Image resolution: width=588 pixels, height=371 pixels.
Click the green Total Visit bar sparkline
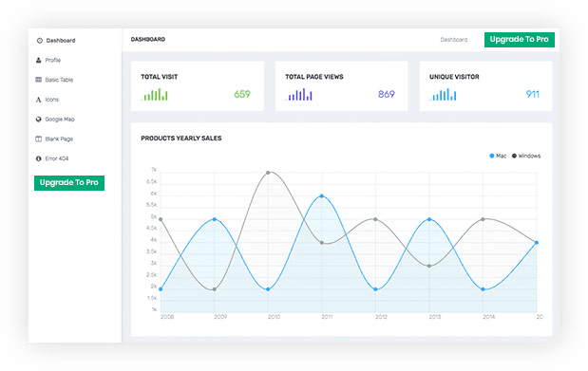click(155, 95)
